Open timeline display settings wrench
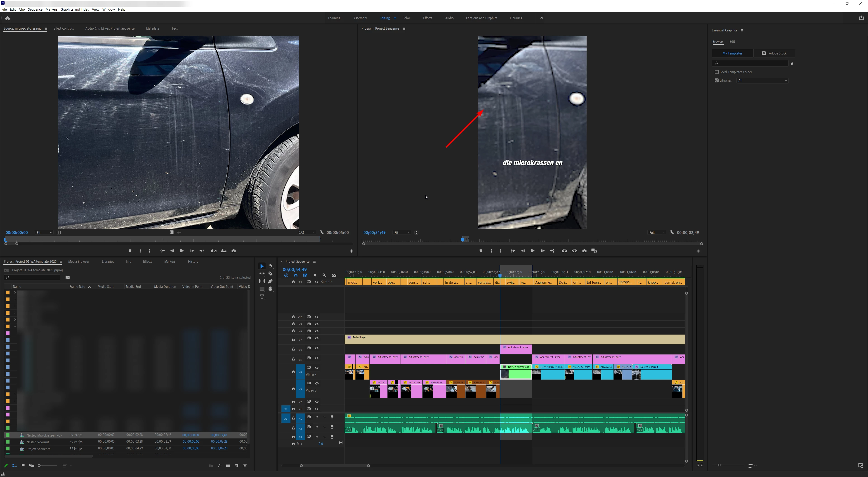The width and height of the screenshot is (868, 477). [325, 275]
